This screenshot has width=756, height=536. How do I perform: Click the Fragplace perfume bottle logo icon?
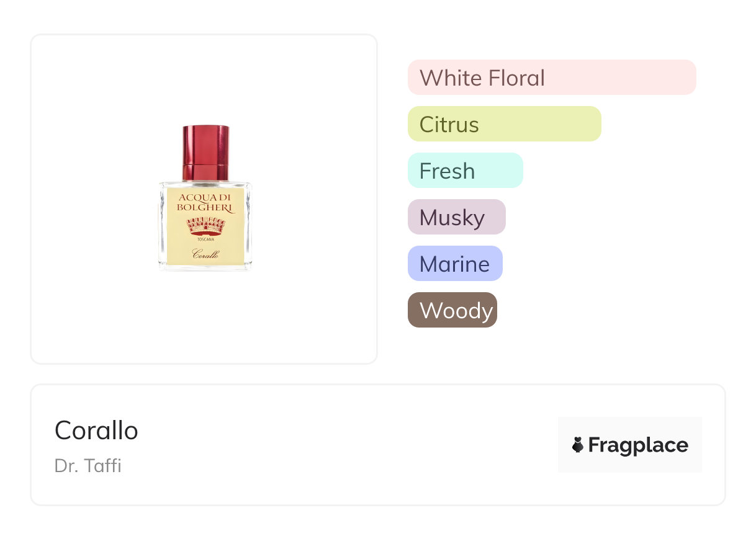click(x=578, y=445)
